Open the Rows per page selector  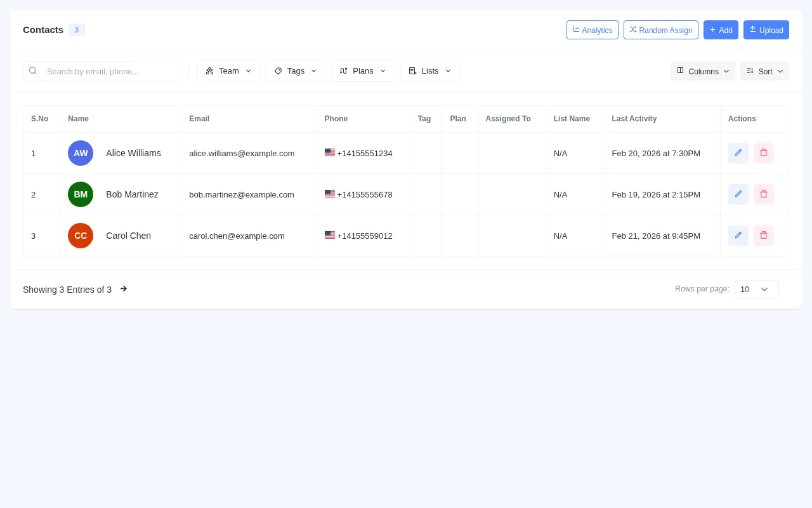tap(756, 289)
